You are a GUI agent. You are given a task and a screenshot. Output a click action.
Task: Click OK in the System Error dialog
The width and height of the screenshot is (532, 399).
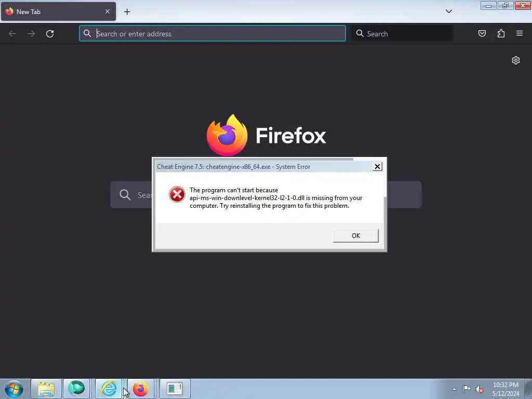click(355, 236)
